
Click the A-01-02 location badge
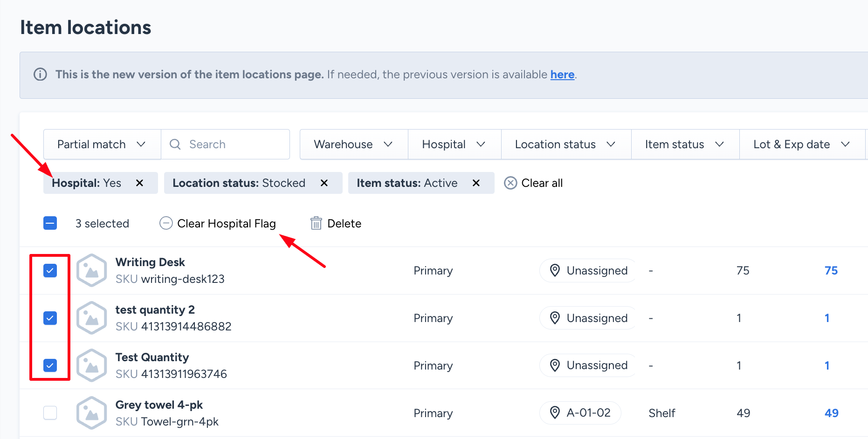[x=580, y=413]
